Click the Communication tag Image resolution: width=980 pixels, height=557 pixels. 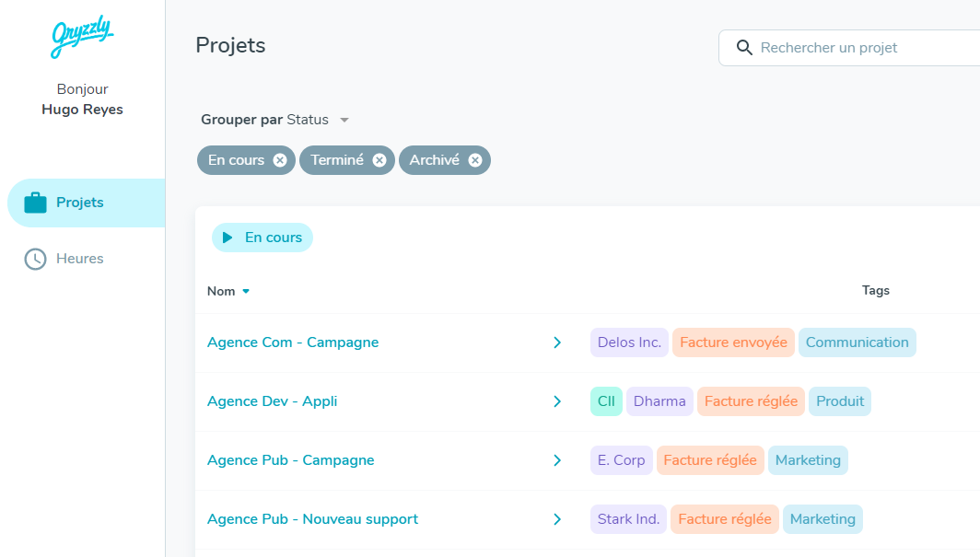(857, 342)
